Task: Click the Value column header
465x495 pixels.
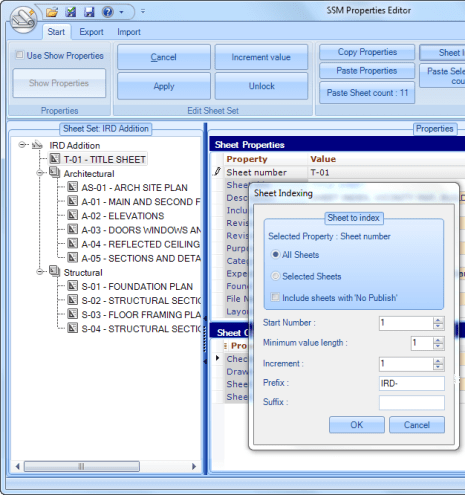Action: click(x=323, y=159)
